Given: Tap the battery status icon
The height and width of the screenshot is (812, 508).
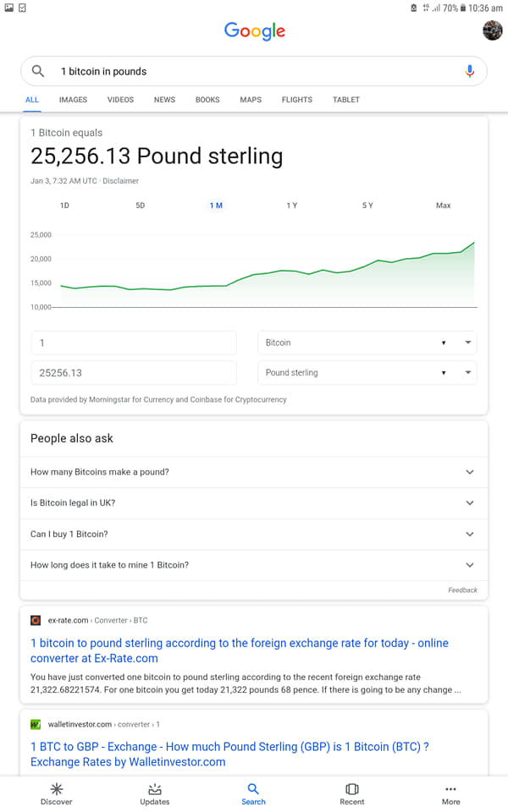Looking at the screenshot, I should [x=463, y=8].
